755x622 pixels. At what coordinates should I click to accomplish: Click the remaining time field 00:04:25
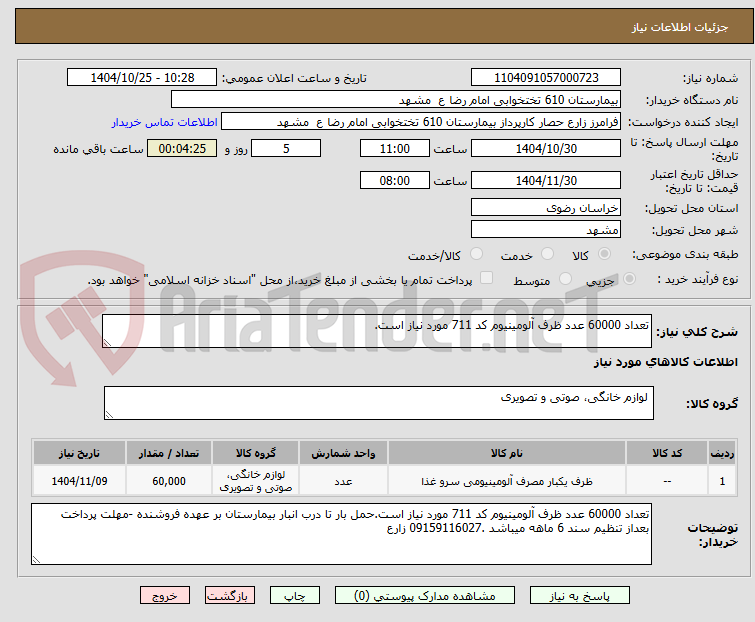(182, 148)
